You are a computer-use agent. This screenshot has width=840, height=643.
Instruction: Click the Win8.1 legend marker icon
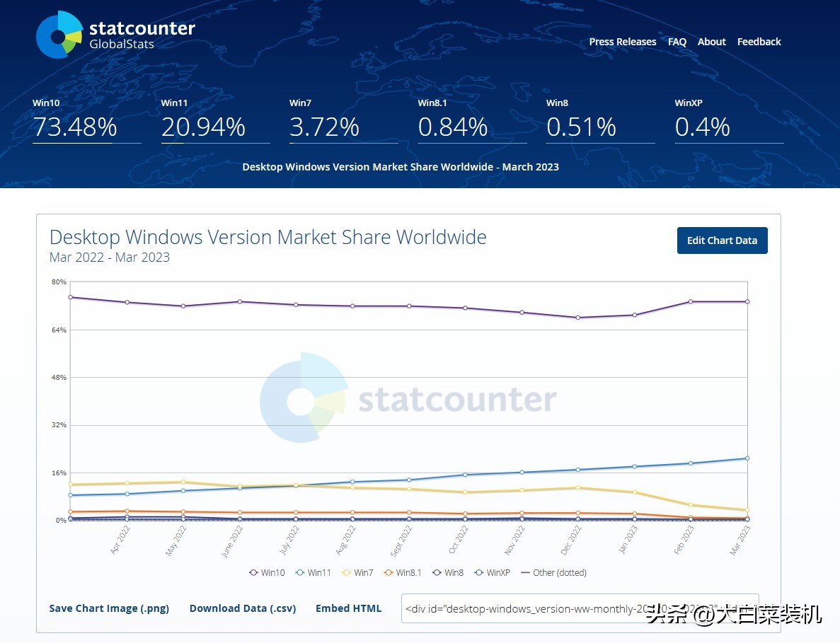click(x=388, y=572)
